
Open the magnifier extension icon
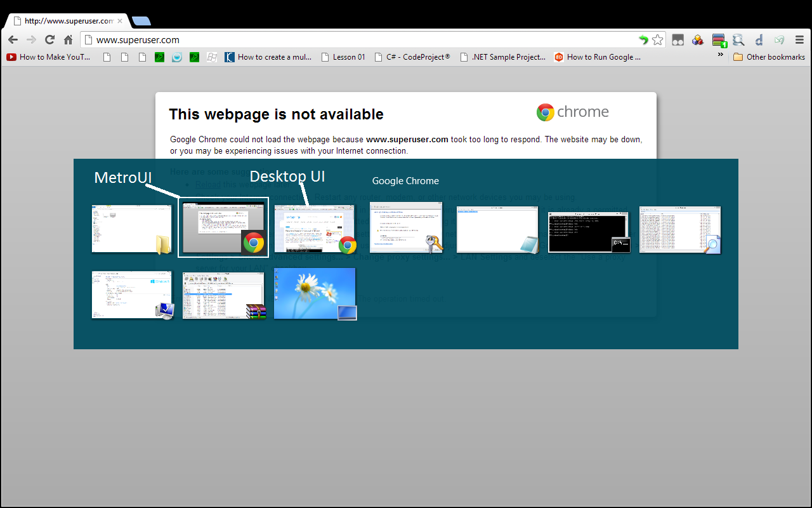738,40
